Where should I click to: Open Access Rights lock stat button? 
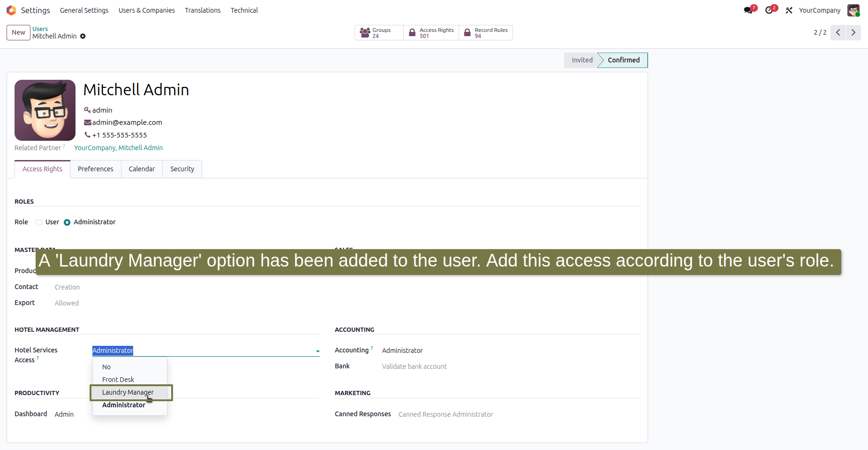tap(431, 32)
